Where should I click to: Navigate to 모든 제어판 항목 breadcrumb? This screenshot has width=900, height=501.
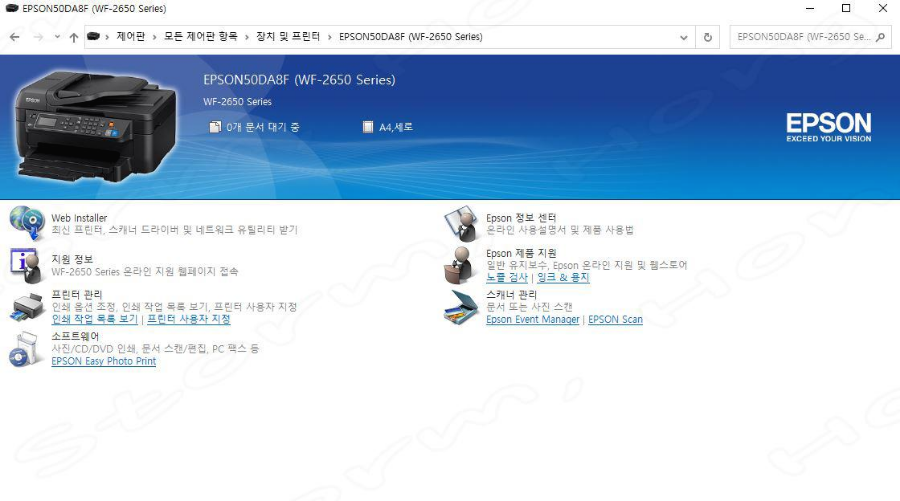200,36
